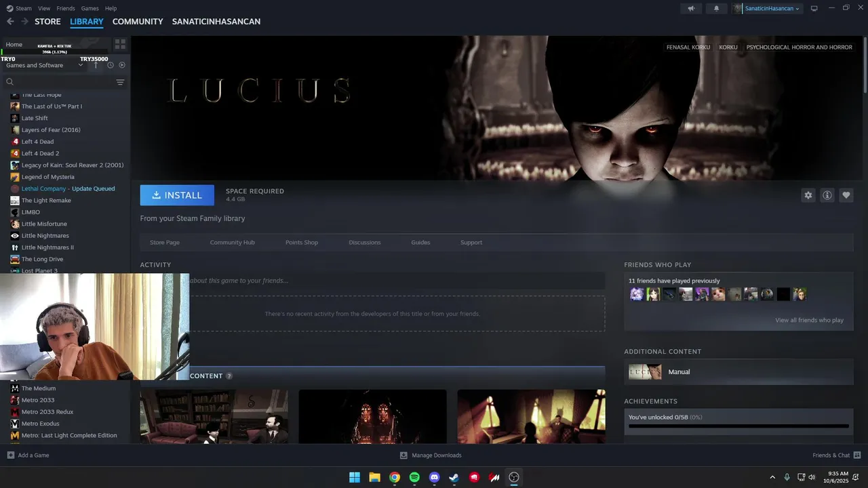Open the Community Hub link

(233, 242)
